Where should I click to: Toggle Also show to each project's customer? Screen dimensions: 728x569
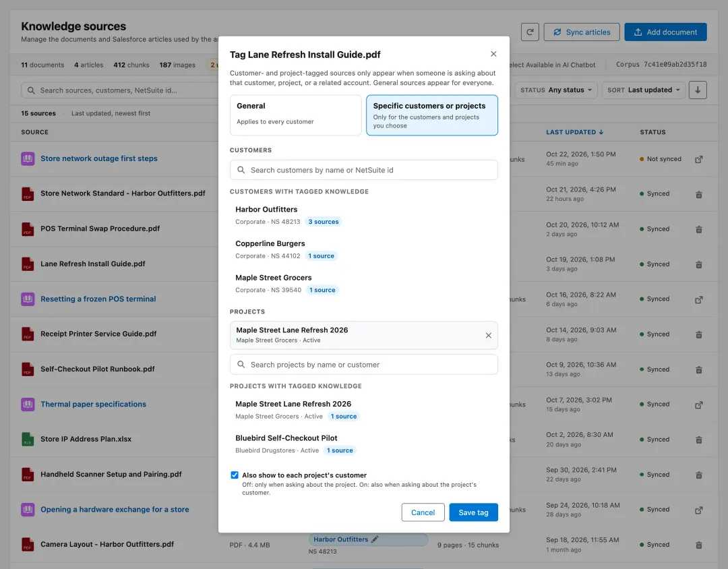[235, 475]
